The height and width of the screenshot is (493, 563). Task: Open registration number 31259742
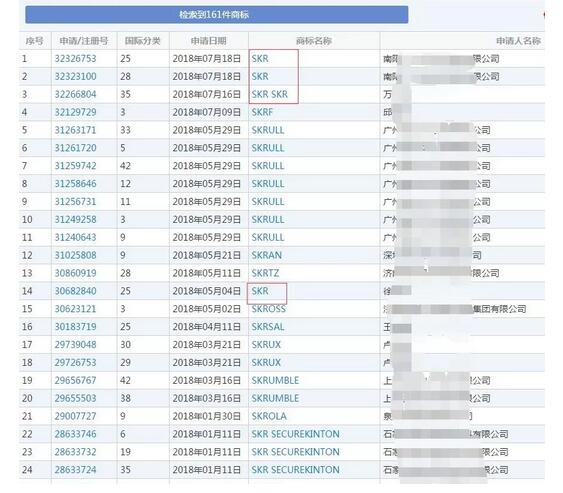pos(75,166)
